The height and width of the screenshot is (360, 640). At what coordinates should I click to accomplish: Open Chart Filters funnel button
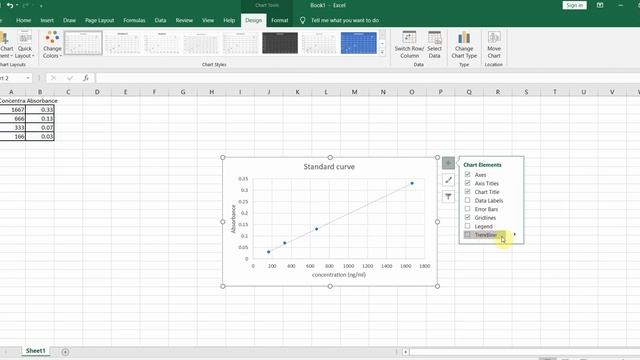tap(448, 197)
